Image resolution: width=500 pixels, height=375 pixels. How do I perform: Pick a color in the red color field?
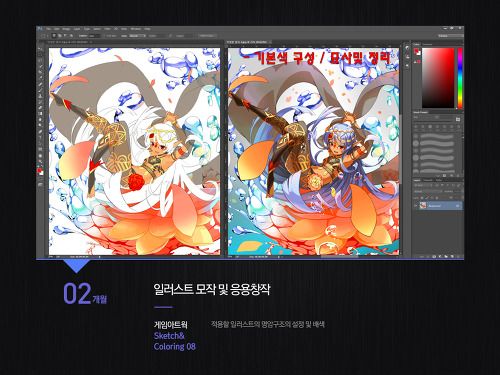coord(438,78)
